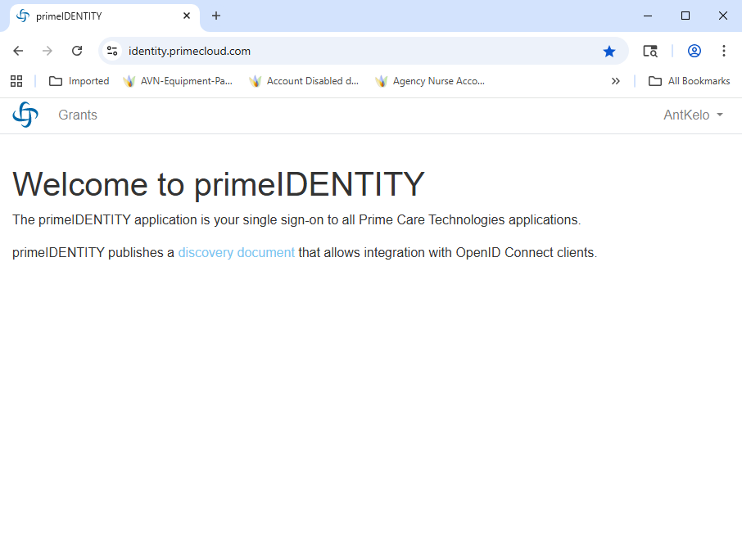The height and width of the screenshot is (560, 742).
Task: Click the Welcome to primeIDENTITY heading
Action: click(x=219, y=184)
